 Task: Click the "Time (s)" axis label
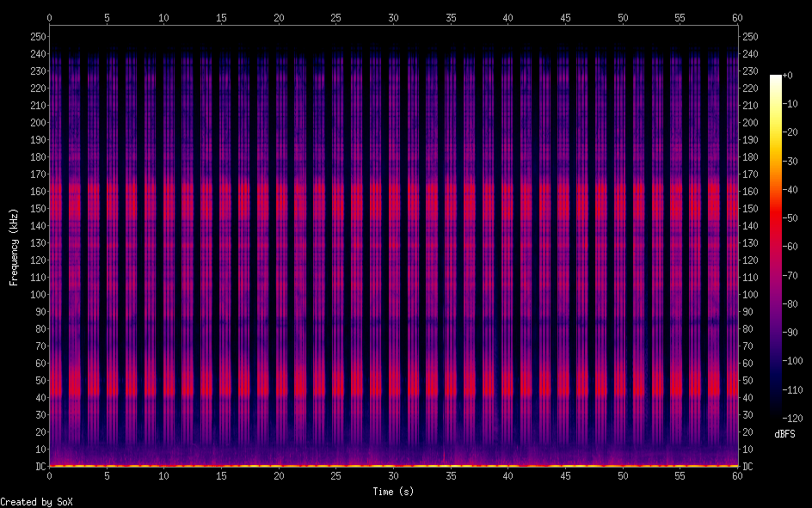coord(393,492)
